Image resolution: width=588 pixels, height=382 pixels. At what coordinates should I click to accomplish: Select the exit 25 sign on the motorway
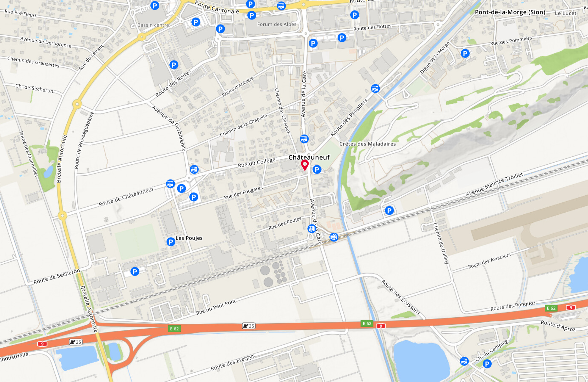point(249,326)
